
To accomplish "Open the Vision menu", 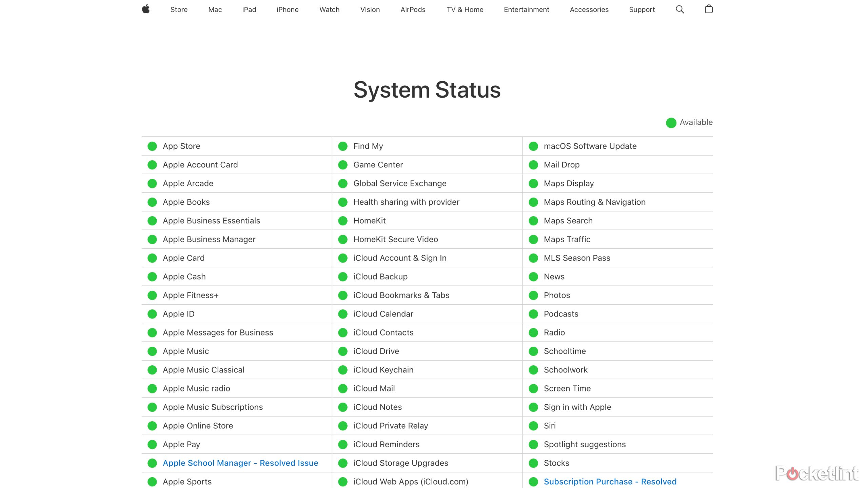I will [x=370, y=9].
